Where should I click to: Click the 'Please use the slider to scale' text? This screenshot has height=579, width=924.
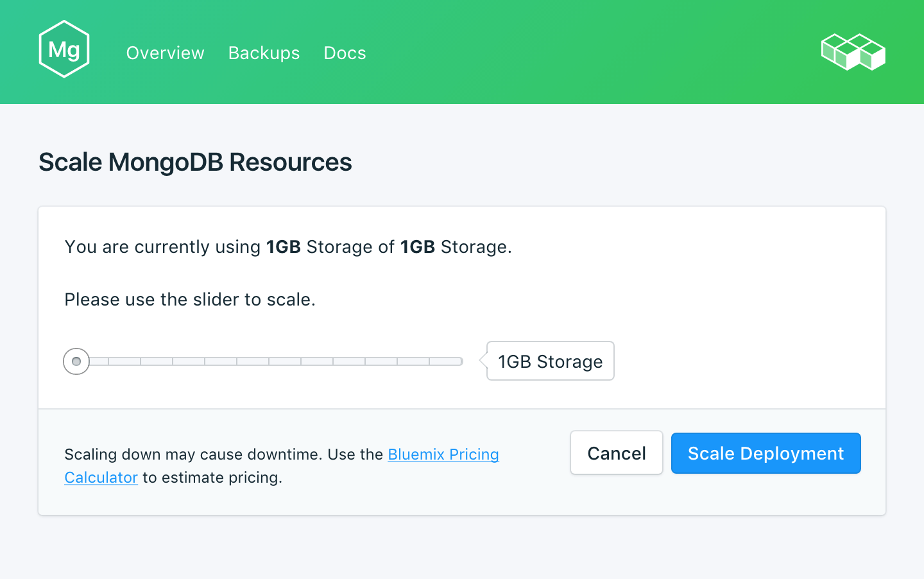pos(190,299)
